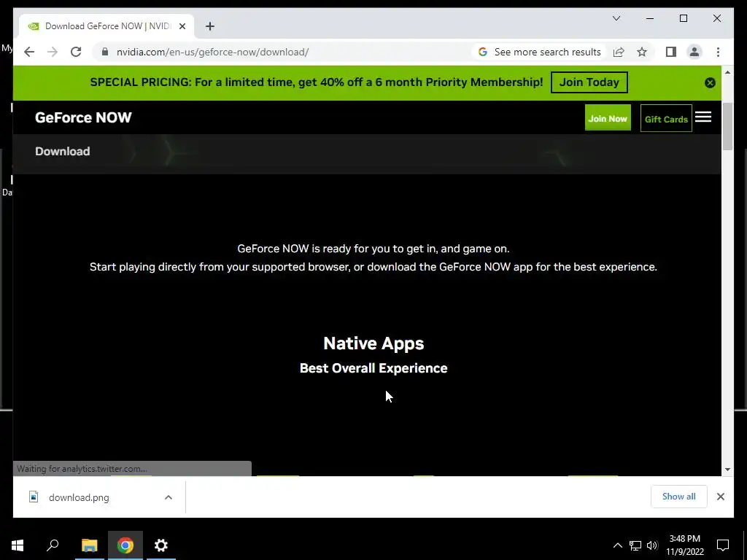Click Join Today in the green banner
The width and height of the screenshot is (747, 560).
(589, 82)
